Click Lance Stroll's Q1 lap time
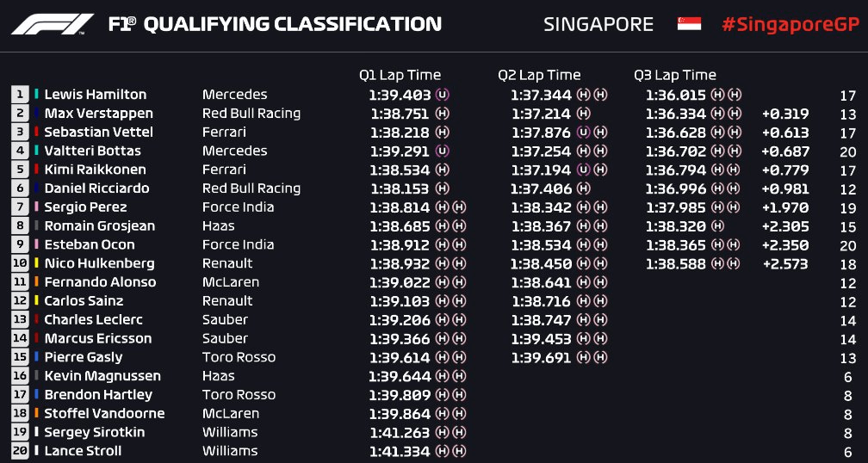The height and width of the screenshot is (463, 868). tap(400, 452)
